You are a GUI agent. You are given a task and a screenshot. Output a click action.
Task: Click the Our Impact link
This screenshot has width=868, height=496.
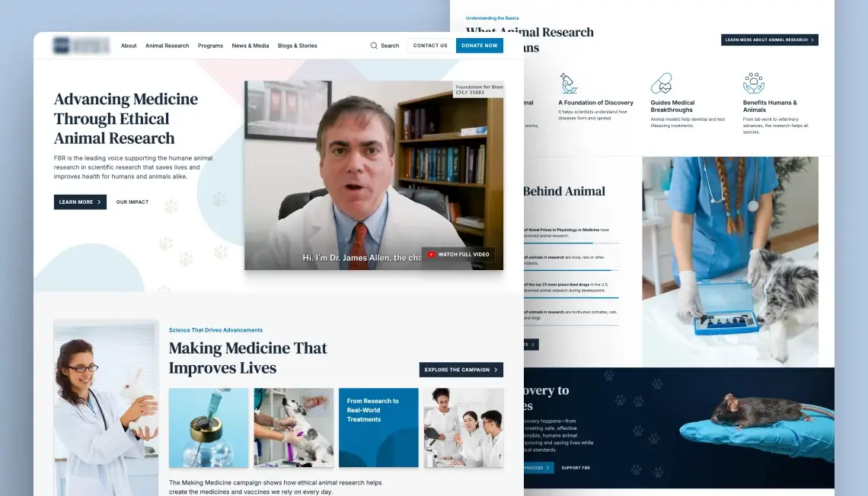[132, 202]
